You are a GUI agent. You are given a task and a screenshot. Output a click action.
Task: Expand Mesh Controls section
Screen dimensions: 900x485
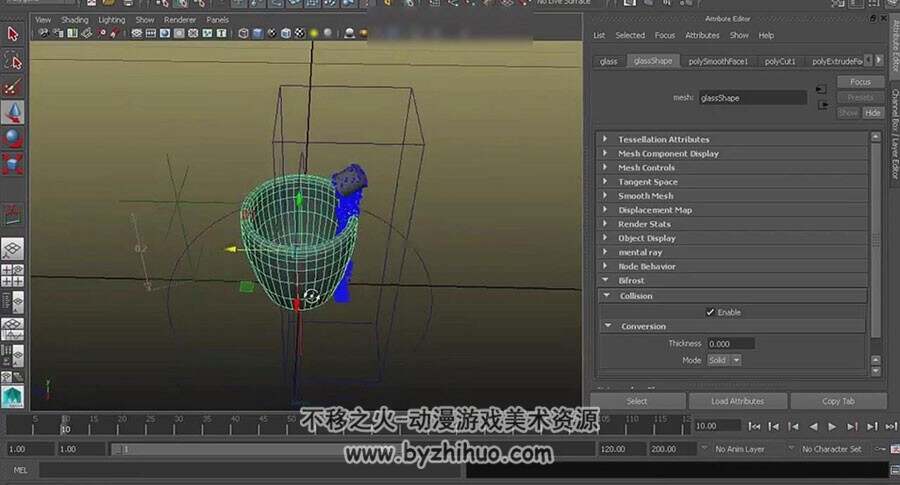732,168
